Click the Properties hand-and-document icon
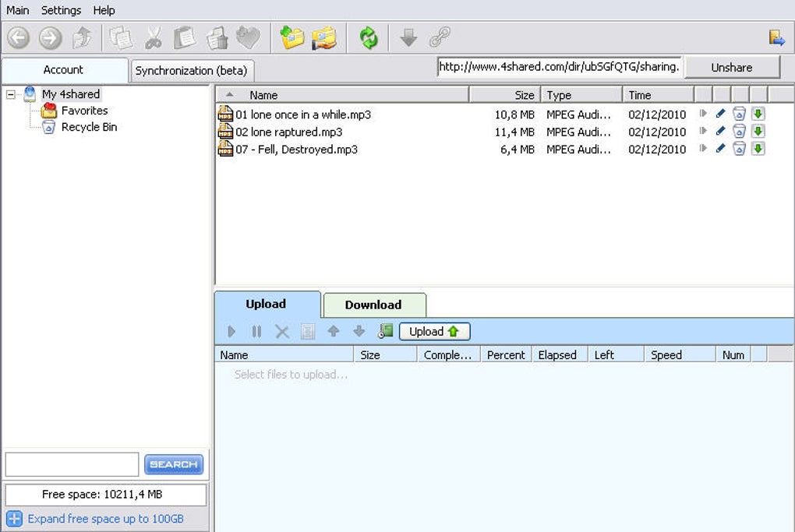Viewport: 795px width, 532px height. [x=217, y=38]
